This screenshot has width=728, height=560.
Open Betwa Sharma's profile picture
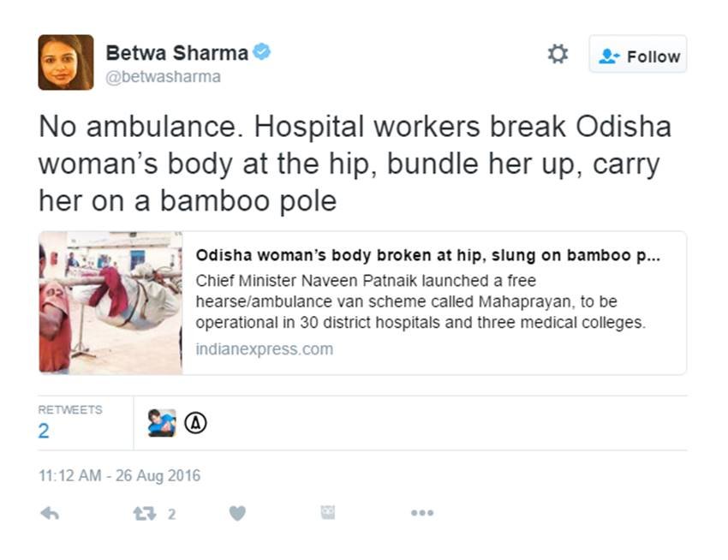click(x=66, y=63)
